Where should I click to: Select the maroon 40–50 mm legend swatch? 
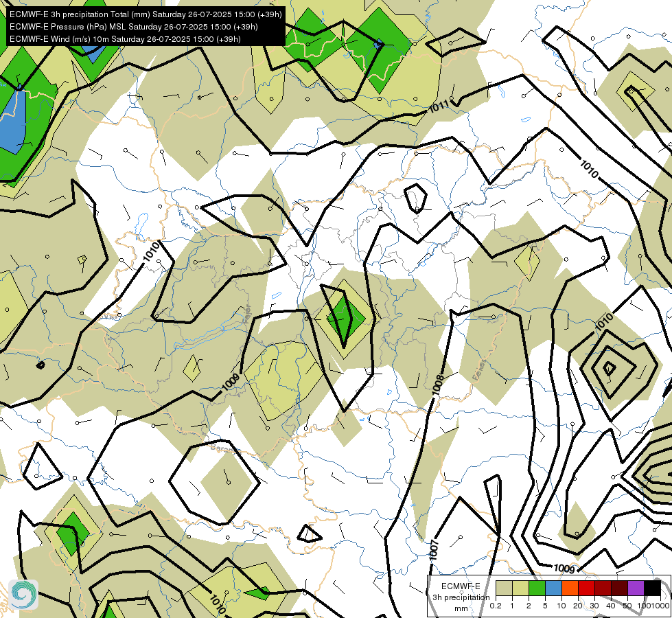[x=619, y=588]
